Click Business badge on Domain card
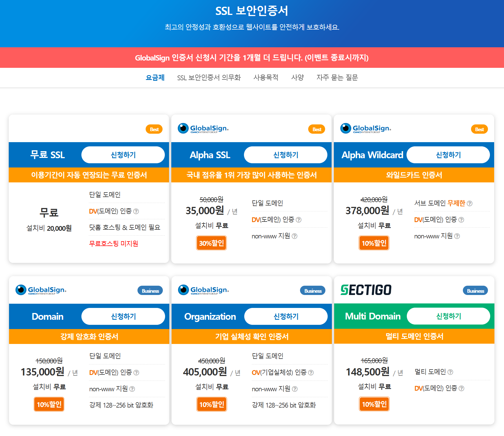This screenshot has height=436, width=504. [150, 291]
